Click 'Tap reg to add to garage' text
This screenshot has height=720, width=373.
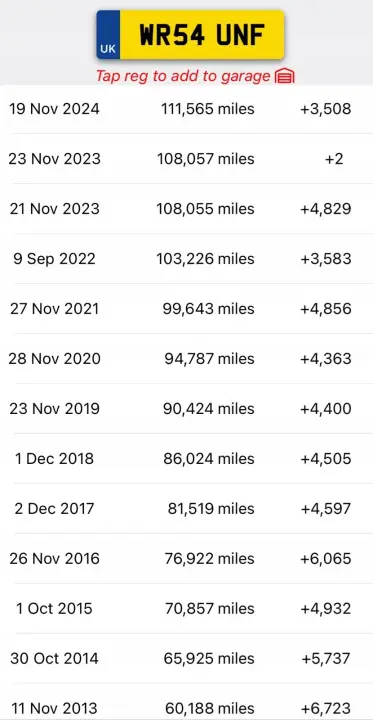point(183,76)
